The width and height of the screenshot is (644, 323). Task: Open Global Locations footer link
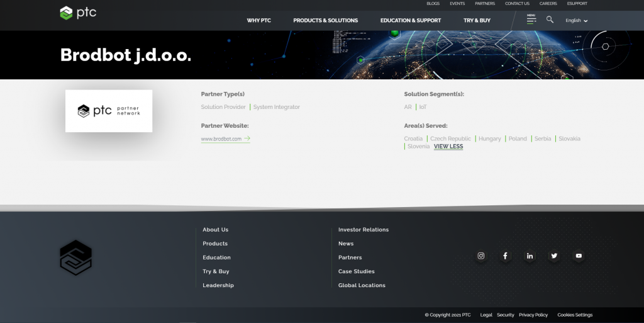362,285
